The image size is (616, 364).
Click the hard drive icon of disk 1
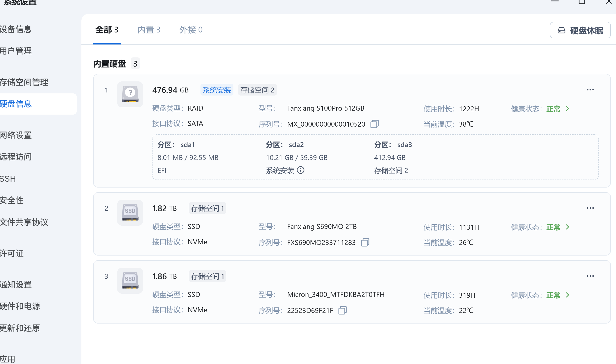(x=130, y=94)
